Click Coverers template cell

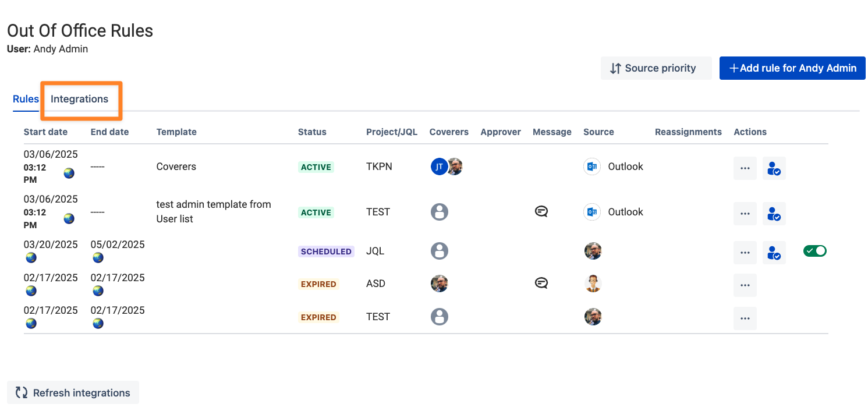tap(176, 167)
